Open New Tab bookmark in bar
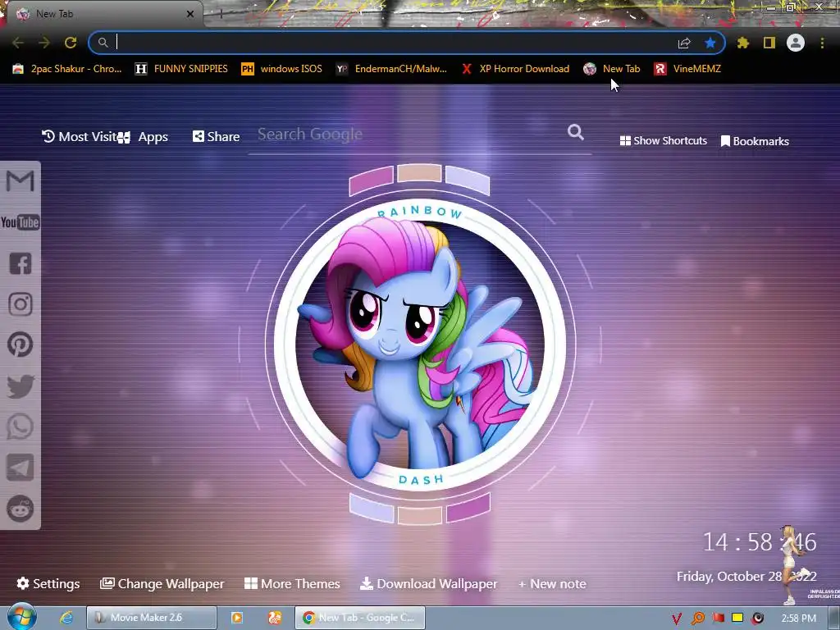Image resolution: width=840 pixels, height=630 pixels. pyautogui.click(x=612, y=69)
